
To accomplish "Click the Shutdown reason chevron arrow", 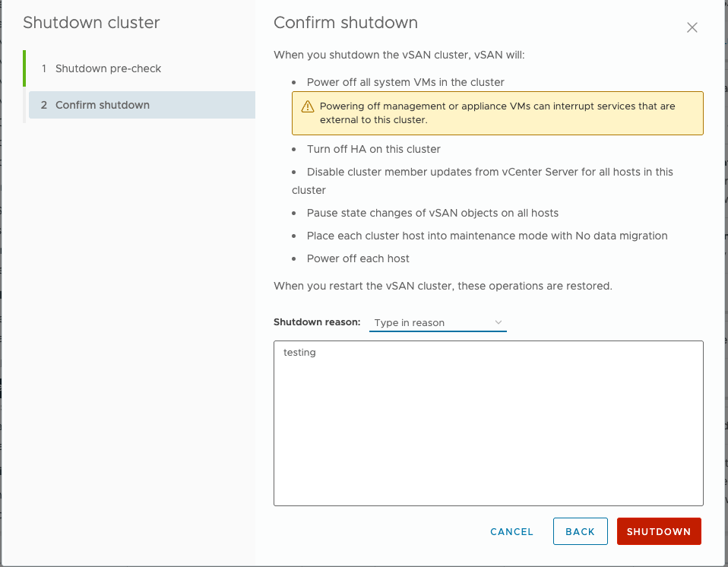I will pyautogui.click(x=499, y=322).
